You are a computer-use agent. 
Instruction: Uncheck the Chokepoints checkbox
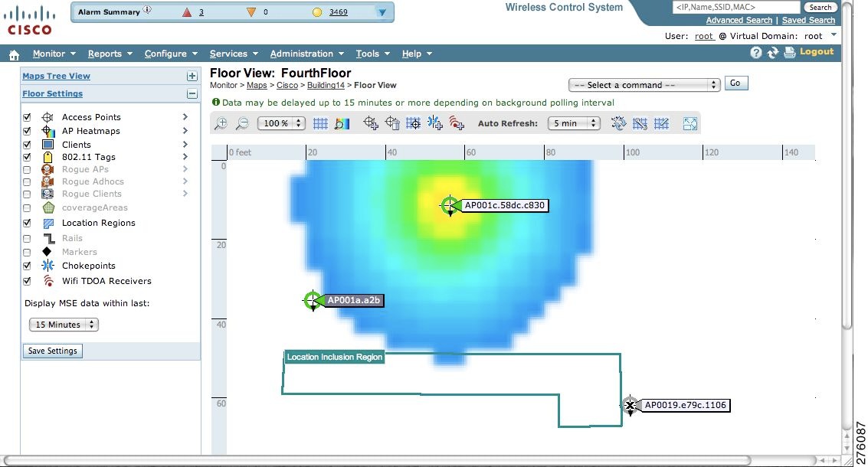(x=27, y=266)
